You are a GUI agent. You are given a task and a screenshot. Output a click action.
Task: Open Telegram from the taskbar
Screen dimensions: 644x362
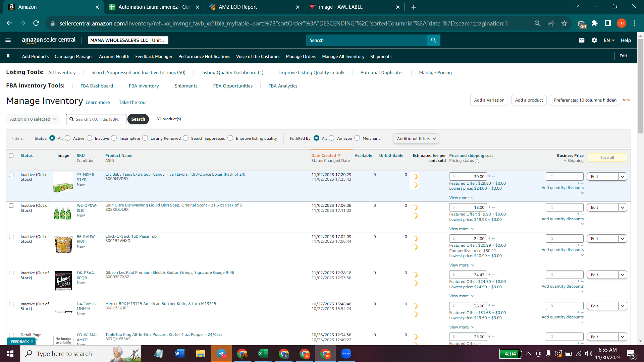point(221,354)
